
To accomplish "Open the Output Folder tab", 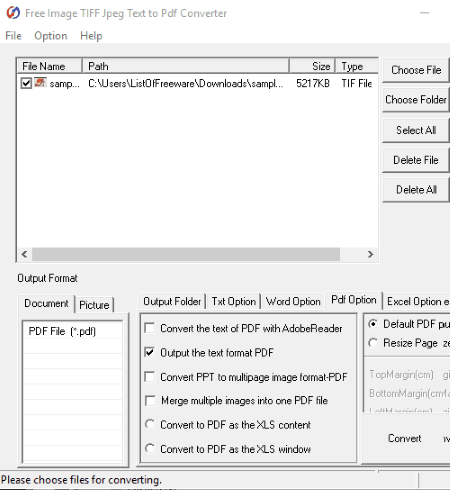I will (x=172, y=301).
